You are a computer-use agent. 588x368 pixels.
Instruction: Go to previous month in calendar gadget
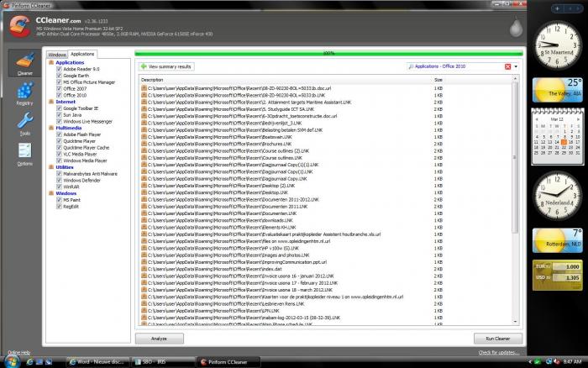click(x=537, y=119)
